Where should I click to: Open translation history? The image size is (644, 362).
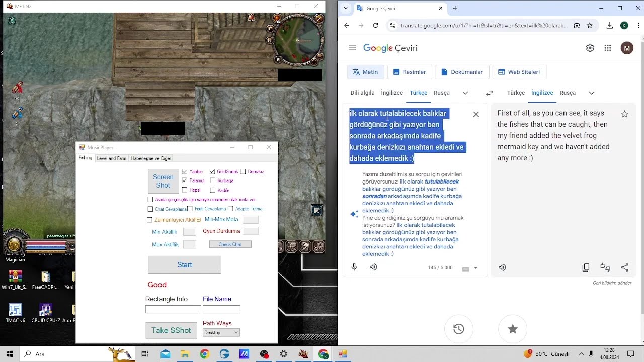[x=459, y=329]
